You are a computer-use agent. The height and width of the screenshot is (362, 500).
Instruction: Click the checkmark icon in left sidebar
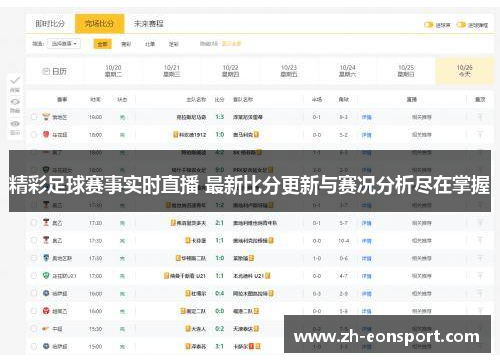[15, 80]
